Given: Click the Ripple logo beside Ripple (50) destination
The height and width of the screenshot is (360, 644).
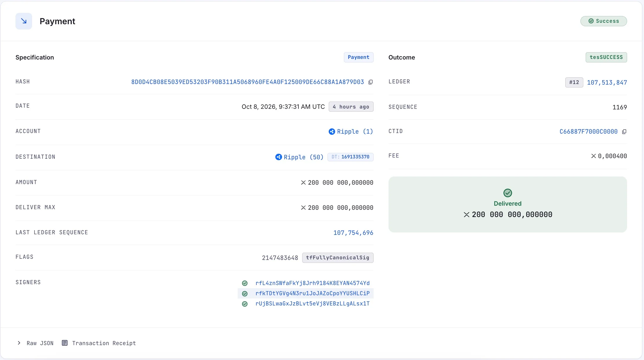Looking at the screenshot, I should (279, 157).
